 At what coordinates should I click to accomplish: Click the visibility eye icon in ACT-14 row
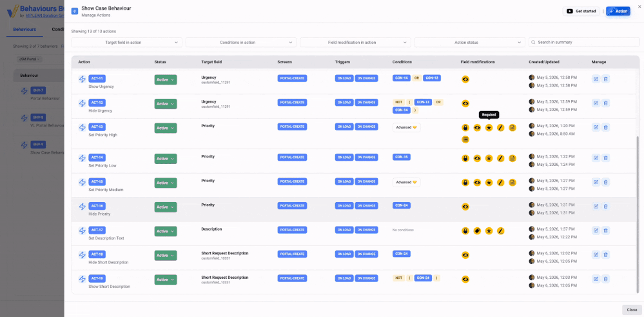[x=477, y=158]
